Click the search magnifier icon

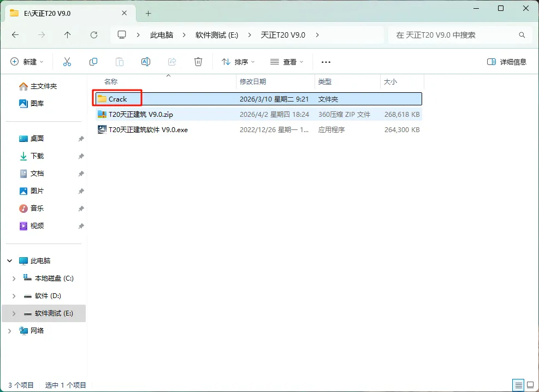pyautogui.click(x=522, y=35)
